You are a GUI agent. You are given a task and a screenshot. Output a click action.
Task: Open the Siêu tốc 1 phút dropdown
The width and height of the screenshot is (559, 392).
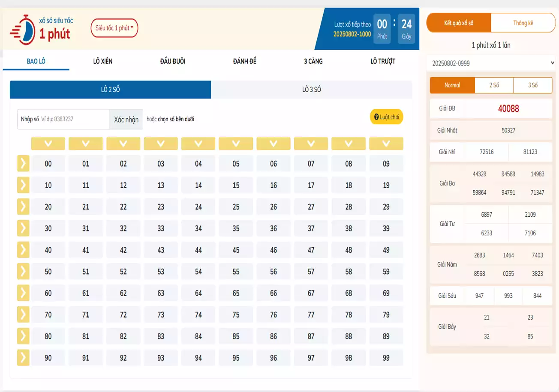(x=114, y=28)
